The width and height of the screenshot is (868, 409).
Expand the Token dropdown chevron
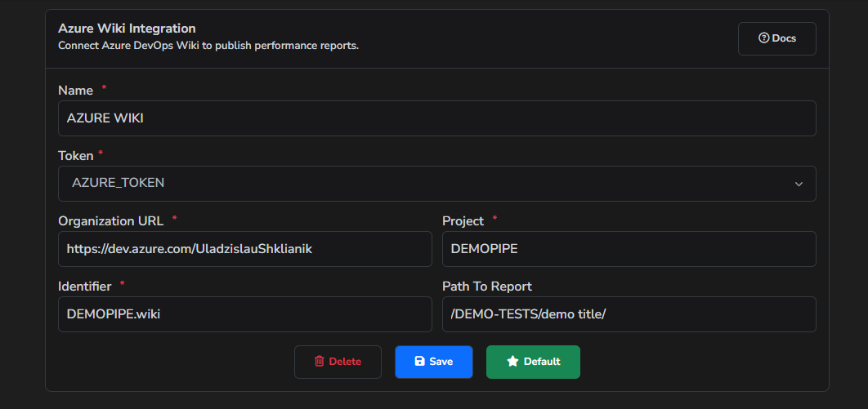pos(799,184)
